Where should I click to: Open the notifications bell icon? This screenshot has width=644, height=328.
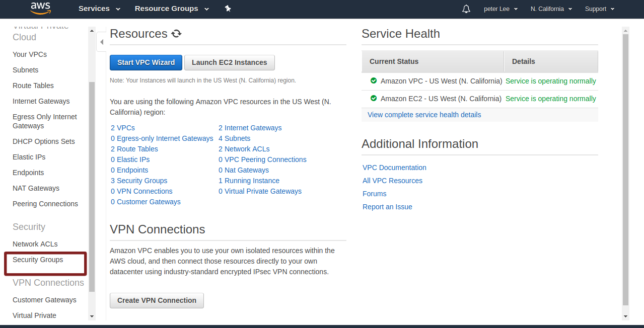(466, 9)
